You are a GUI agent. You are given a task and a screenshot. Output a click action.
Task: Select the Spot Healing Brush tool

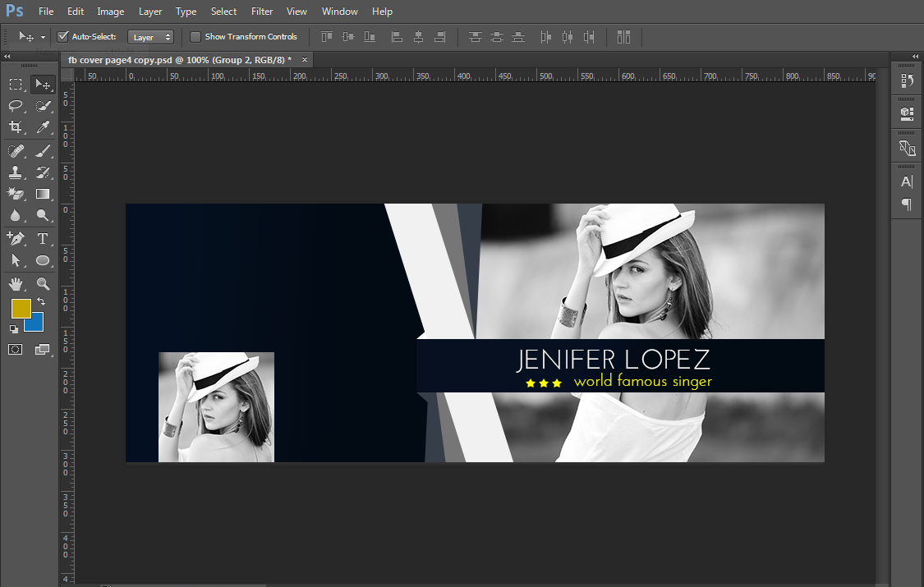coord(16,151)
